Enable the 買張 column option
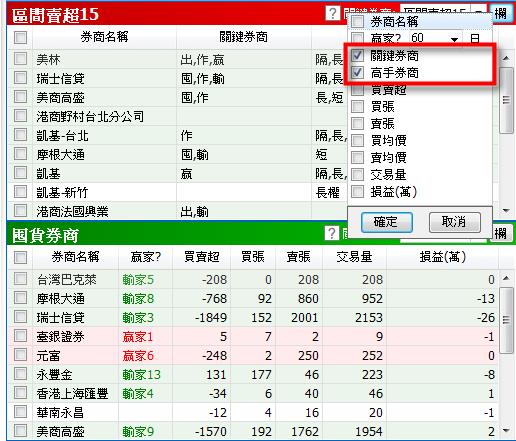Viewport: 516px width, 441px height. [x=358, y=107]
